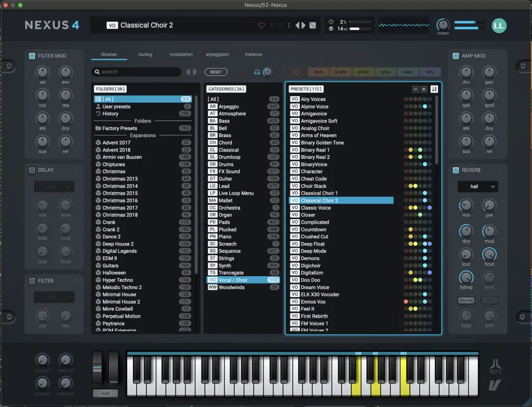Click the search magnifier icon

97,72
